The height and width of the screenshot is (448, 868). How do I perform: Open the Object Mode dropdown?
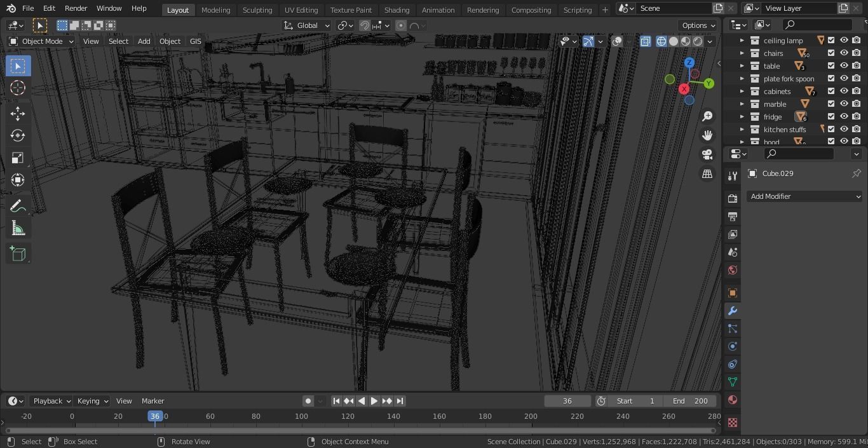pyautogui.click(x=41, y=41)
